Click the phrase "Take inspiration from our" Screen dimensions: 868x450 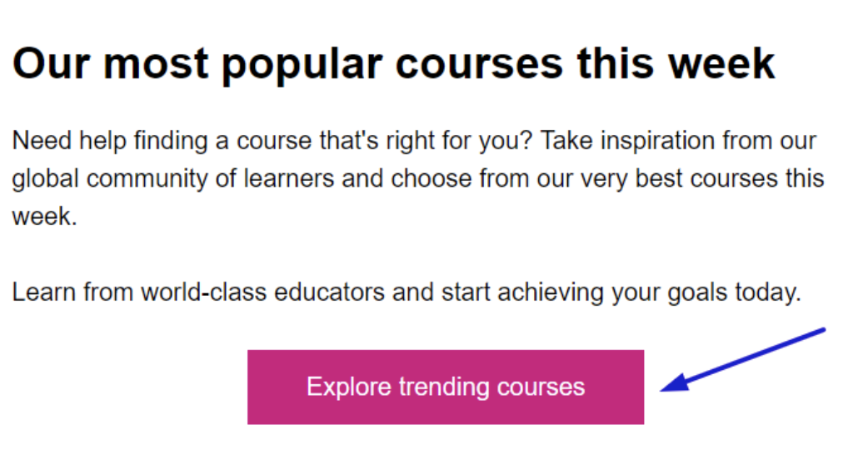click(678, 140)
